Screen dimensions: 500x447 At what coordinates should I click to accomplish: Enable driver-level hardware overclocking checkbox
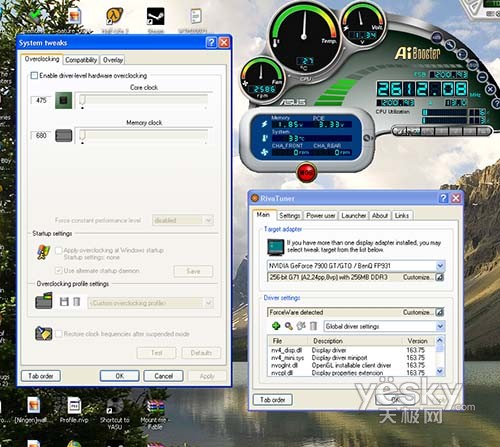tap(34, 76)
